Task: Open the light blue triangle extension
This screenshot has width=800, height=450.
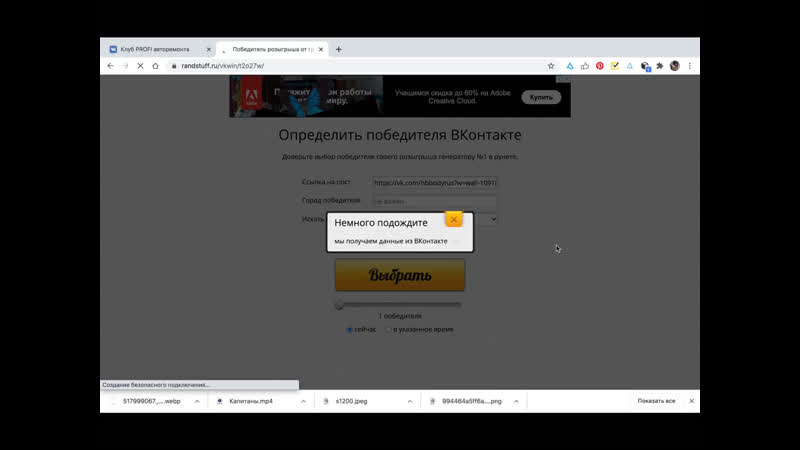Action: click(630, 66)
